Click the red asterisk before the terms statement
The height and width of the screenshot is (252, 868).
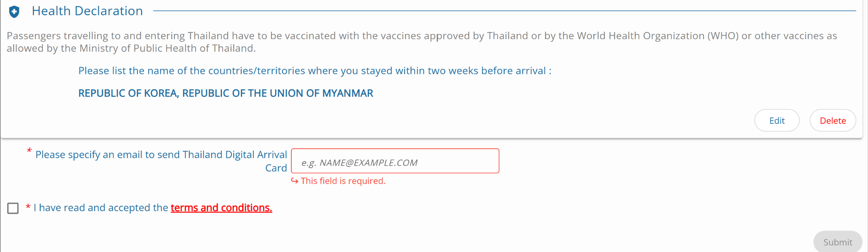28,208
